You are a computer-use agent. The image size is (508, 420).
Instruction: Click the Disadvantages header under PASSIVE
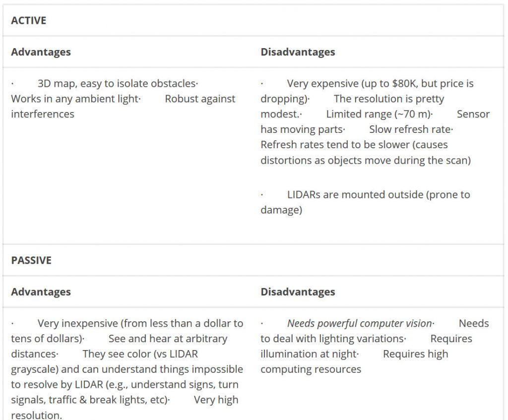click(298, 292)
